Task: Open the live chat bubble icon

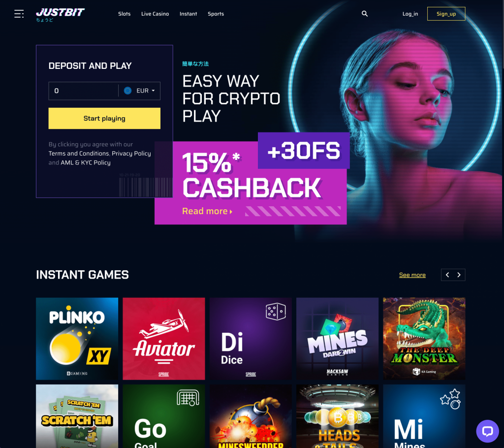Action: pos(487,431)
